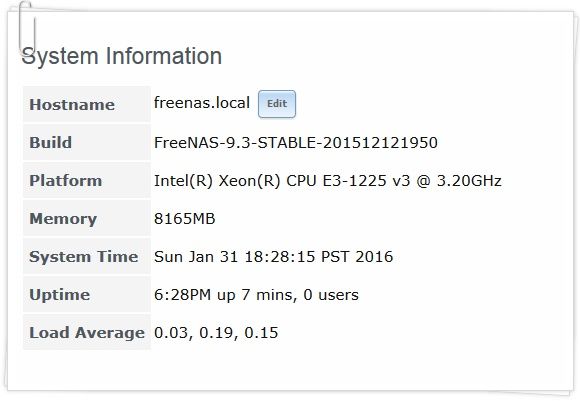Click the Platform label cell
Viewport: 580px width, 401px height.
(87, 181)
